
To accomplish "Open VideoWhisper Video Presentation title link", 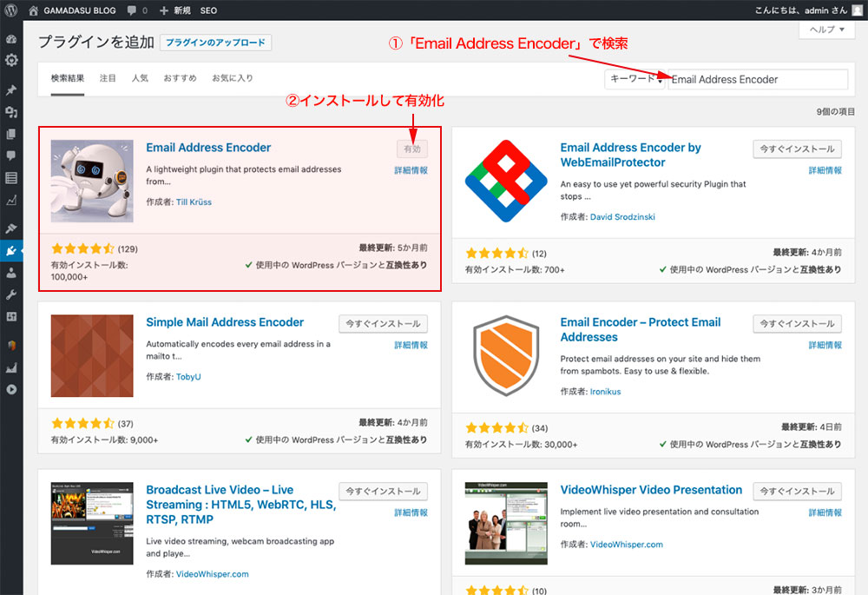I will point(651,490).
